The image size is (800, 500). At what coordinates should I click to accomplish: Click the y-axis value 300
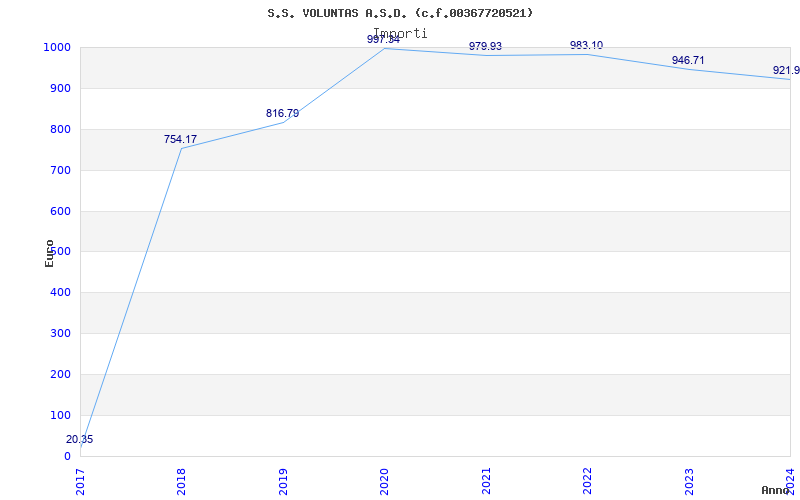(x=60, y=334)
